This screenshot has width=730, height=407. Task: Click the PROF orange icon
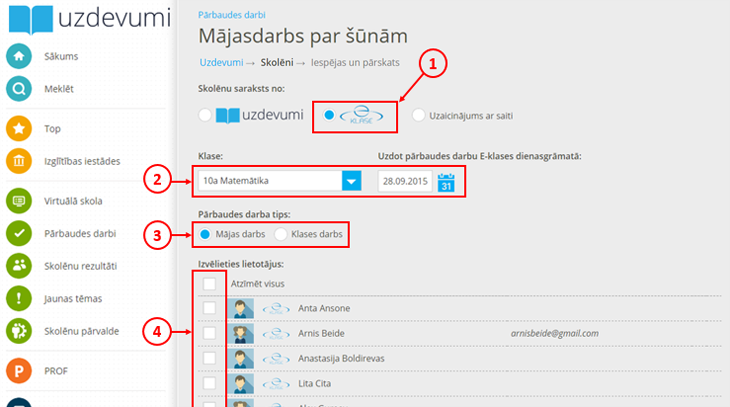18,370
